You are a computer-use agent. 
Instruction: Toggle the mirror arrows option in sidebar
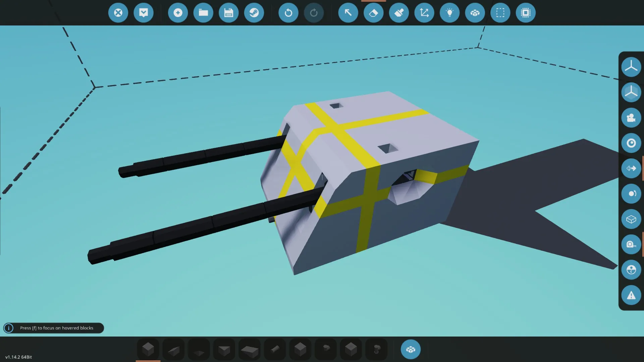(631, 168)
